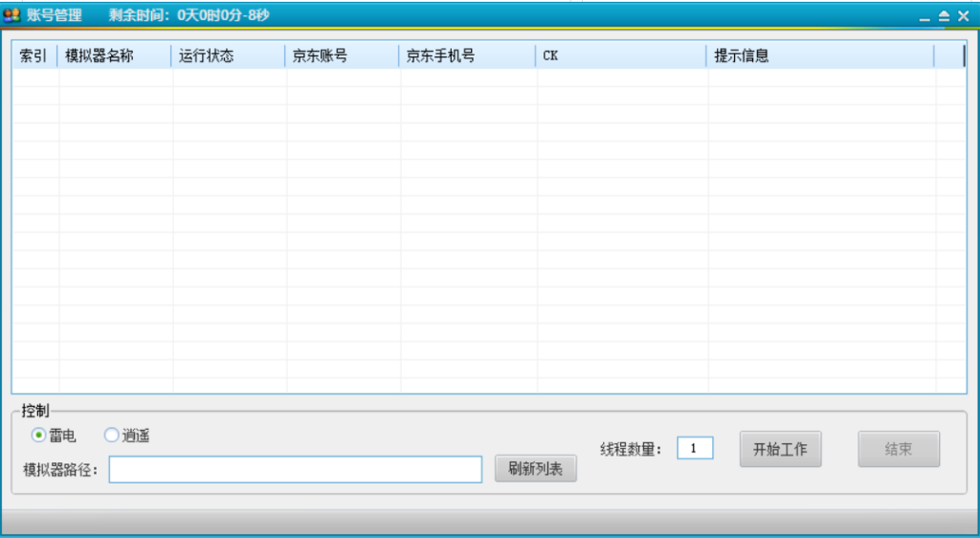Viewport: 980px width, 538px height.
Task: Start the job with 开始工作 button
Action: point(780,449)
